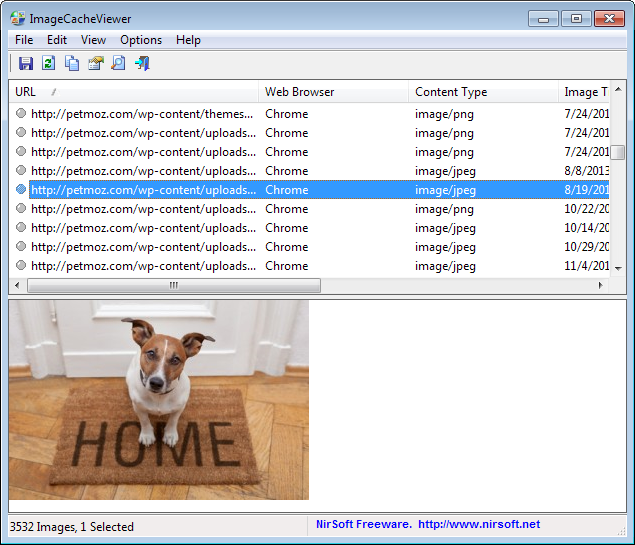Viewport: 635px width, 545px height.
Task: Sort by the Content Type column header
Action: click(x=483, y=92)
